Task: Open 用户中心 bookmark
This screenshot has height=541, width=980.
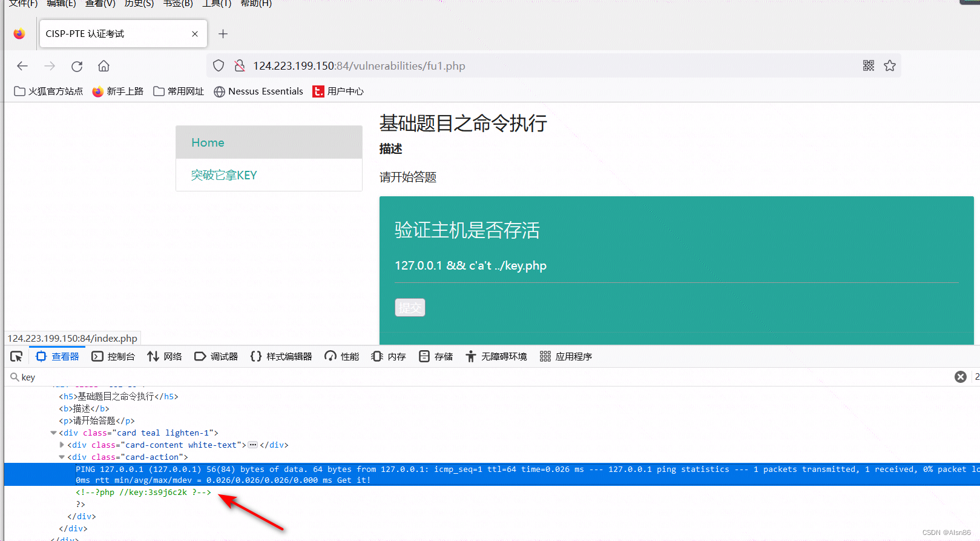Action: tap(338, 91)
